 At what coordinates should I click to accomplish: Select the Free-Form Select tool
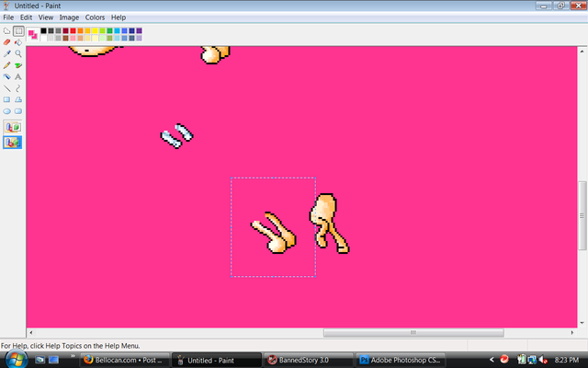[x=6, y=31]
